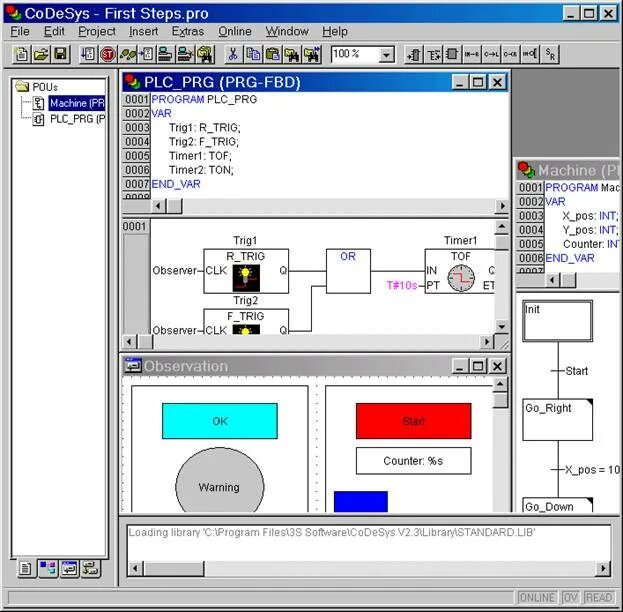Click the Open file folder icon
The width and height of the screenshot is (623, 612).
[41, 54]
